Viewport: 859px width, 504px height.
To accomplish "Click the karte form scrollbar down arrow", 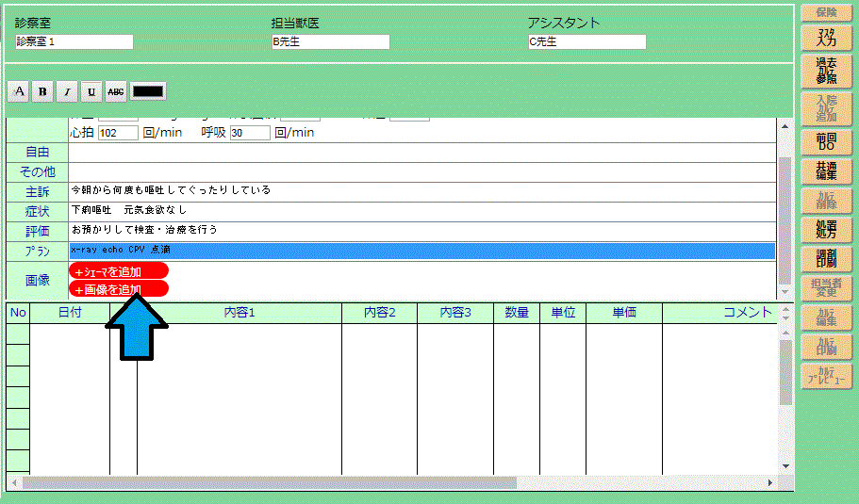I will coord(785,292).
